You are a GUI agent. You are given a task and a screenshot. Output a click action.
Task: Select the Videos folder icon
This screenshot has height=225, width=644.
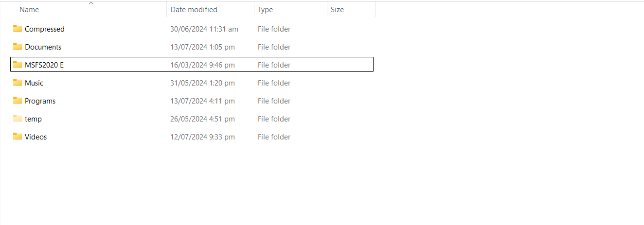18,137
